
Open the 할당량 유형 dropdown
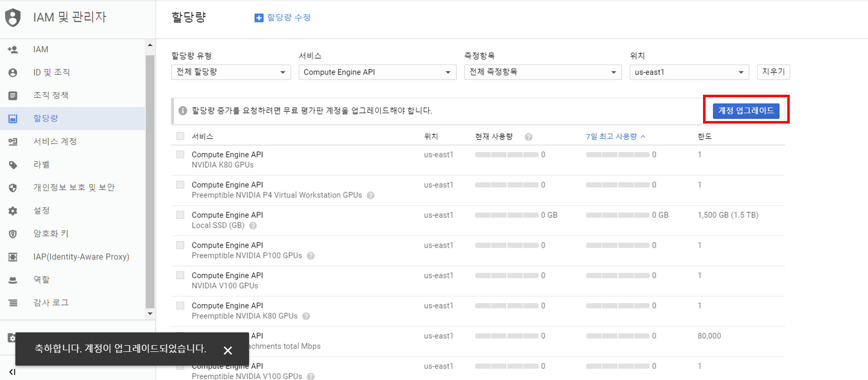pos(231,72)
